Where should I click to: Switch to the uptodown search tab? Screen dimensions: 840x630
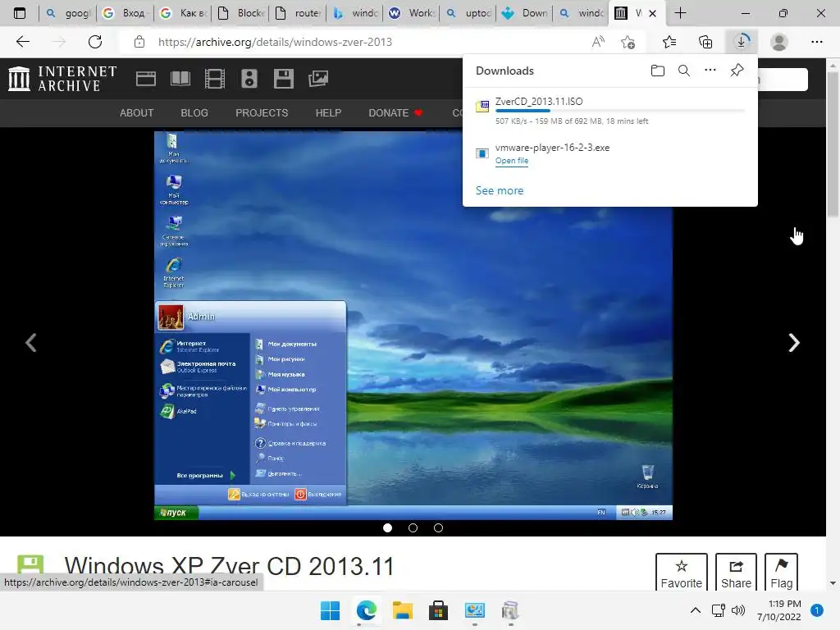[470, 13]
